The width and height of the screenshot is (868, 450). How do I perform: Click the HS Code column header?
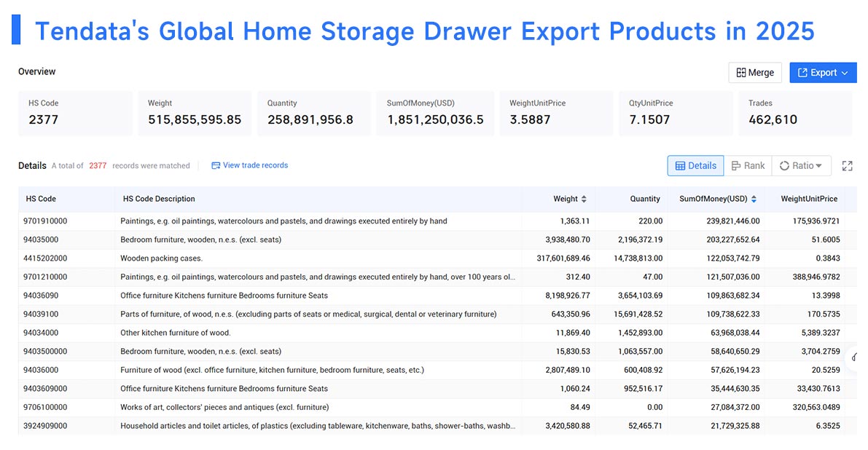point(41,199)
